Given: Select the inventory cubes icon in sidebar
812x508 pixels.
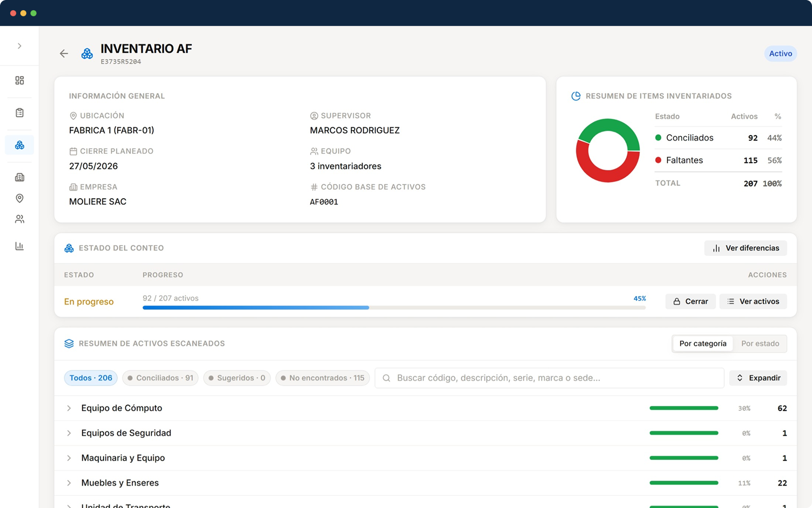Looking at the screenshot, I should (x=19, y=145).
